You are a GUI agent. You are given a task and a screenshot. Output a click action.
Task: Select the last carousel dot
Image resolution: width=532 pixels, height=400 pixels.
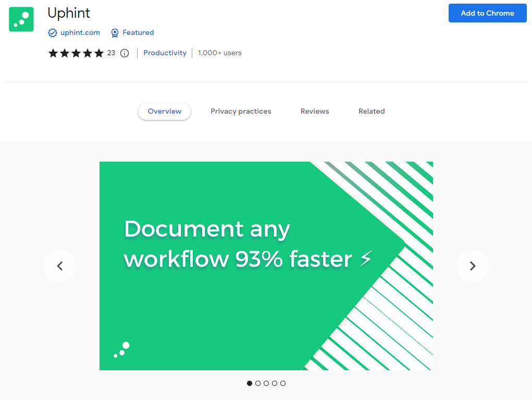pyautogui.click(x=283, y=383)
